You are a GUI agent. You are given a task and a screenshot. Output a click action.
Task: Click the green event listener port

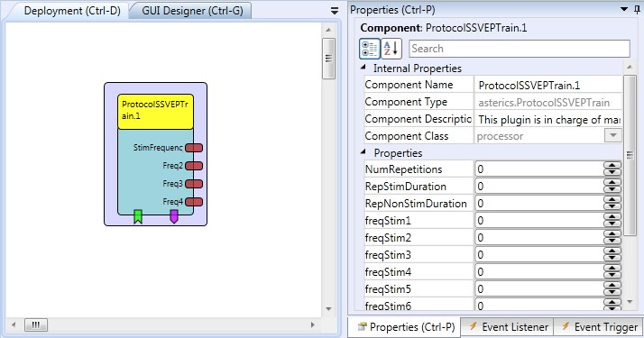tap(138, 216)
